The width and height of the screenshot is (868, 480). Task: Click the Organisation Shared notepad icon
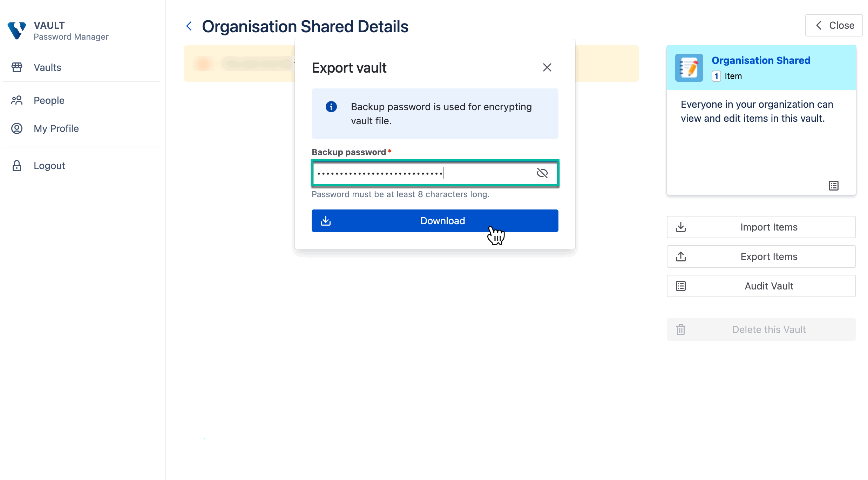tap(689, 68)
